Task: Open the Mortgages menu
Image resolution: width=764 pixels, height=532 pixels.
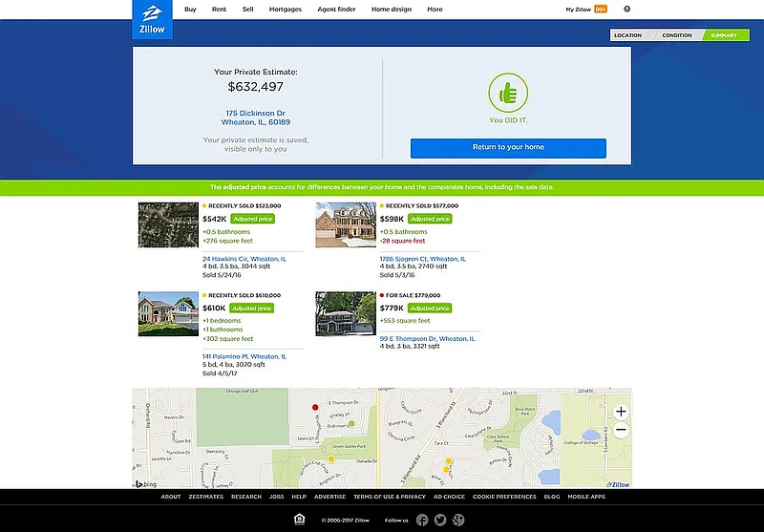Action: pyautogui.click(x=285, y=10)
